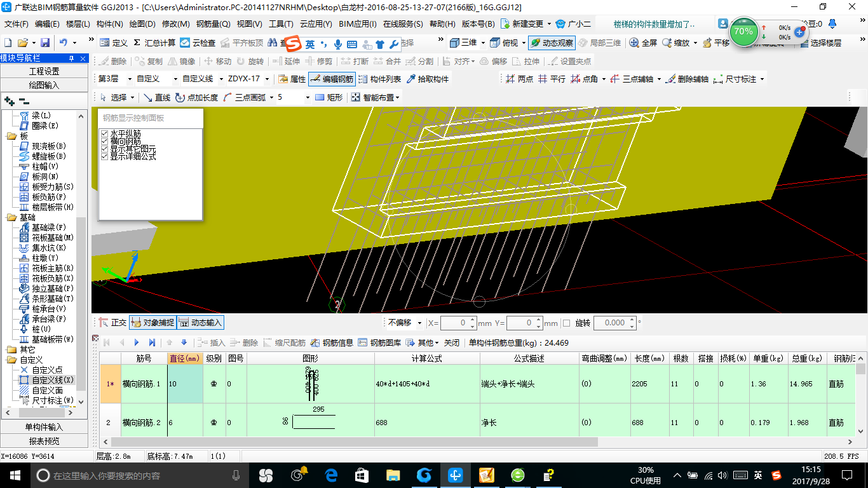
Task: Open 钢筋图库 rebar library
Action: (379, 342)
